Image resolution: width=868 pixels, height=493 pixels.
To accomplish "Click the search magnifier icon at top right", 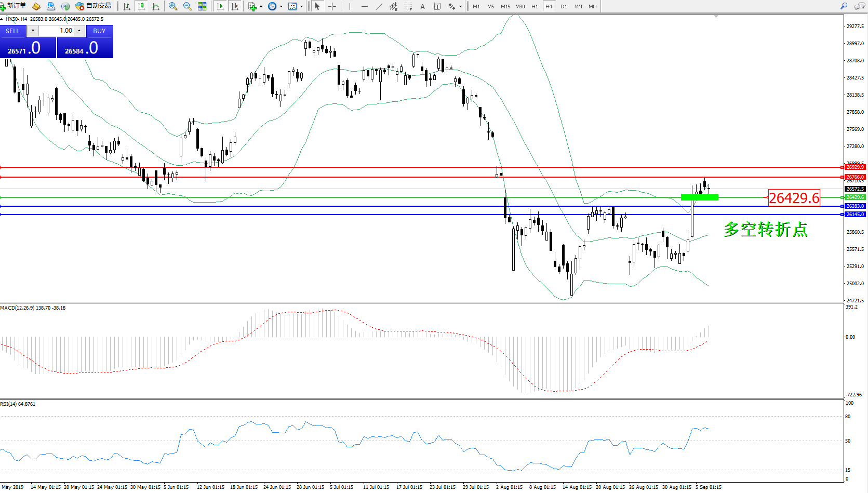I will [x=844, y=6].
